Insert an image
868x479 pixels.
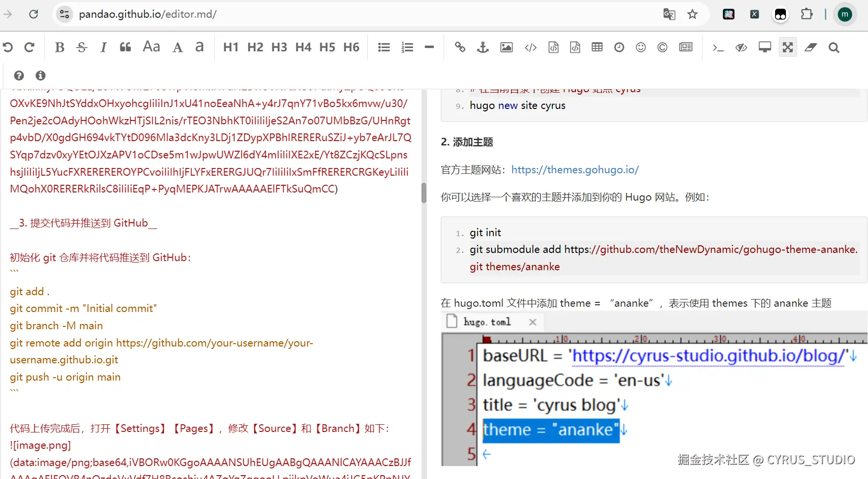coord(506,47)
